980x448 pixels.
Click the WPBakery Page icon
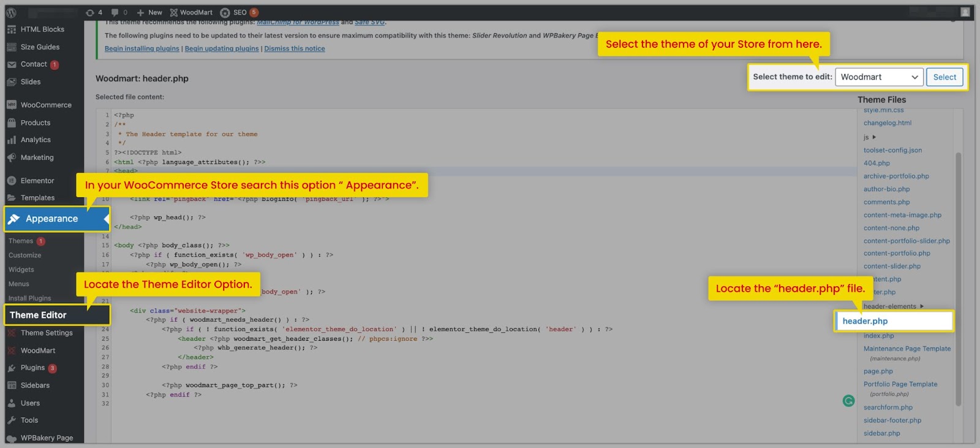click(12, 438)
